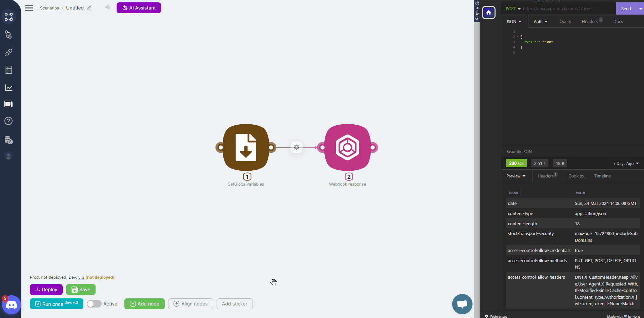The width and height of the screenshot is (644, 318).
Task: Open the Discord icon with notification badge
Action: 12,305
